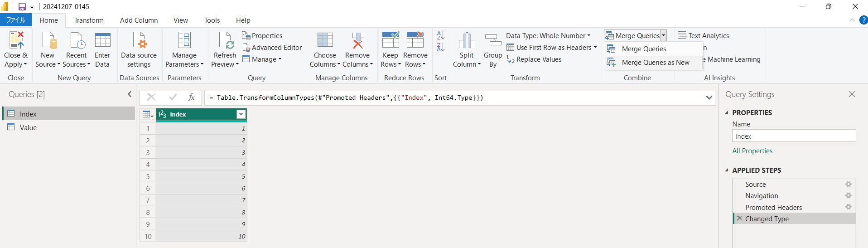Click the Text Analytics icon
Image resolution: width=868 pixels, height=248 pixels.
[682, 35]
